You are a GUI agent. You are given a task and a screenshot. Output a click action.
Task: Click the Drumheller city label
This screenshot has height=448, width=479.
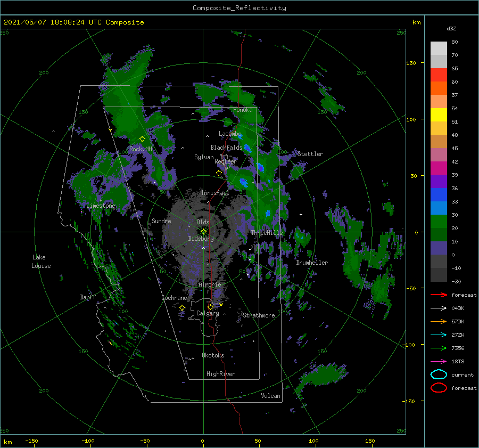pos(312,263)
